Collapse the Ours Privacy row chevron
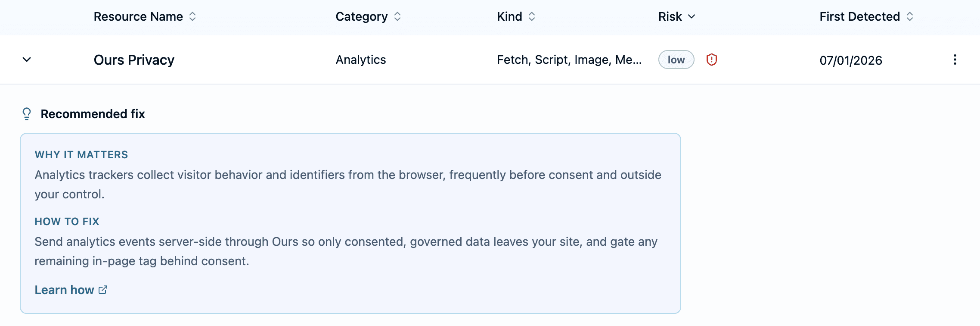The height and width of the screenshot is (326, 980). [x=27, y=60]
